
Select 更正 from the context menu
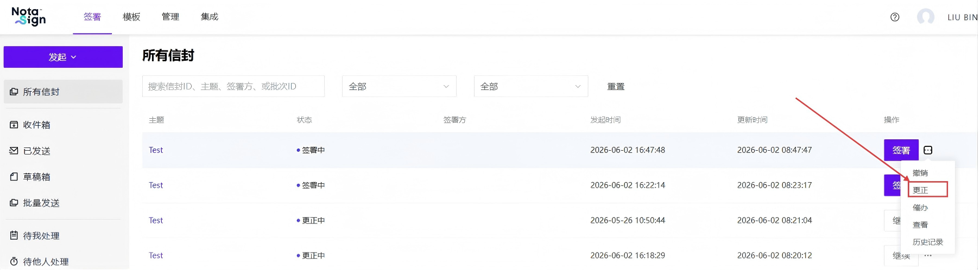927,190
